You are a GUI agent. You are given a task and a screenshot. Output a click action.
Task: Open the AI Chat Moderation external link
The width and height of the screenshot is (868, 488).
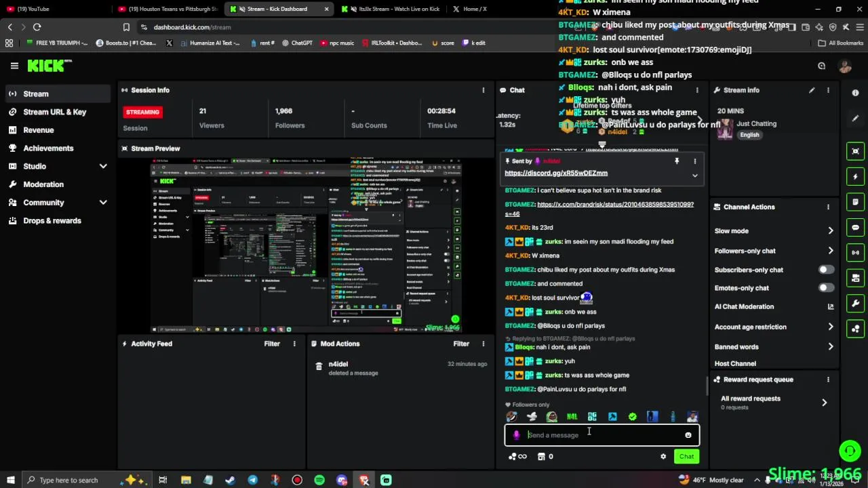pos(830,306)
